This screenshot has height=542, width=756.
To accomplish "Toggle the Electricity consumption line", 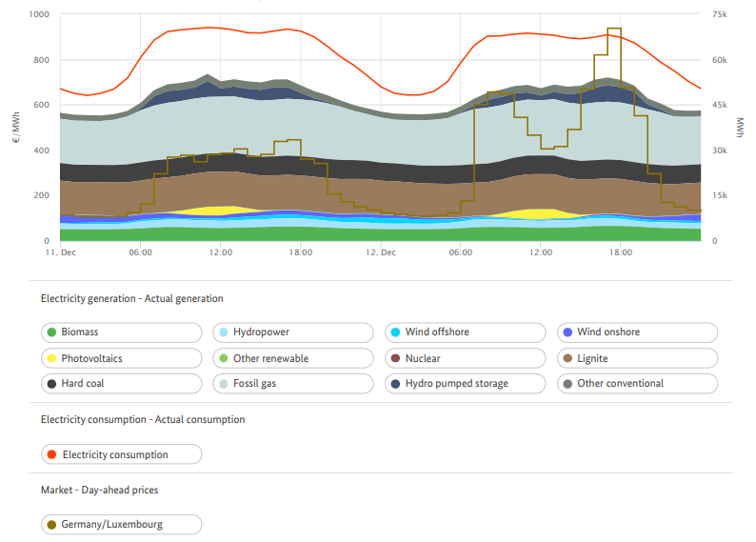I will (121, 454).
